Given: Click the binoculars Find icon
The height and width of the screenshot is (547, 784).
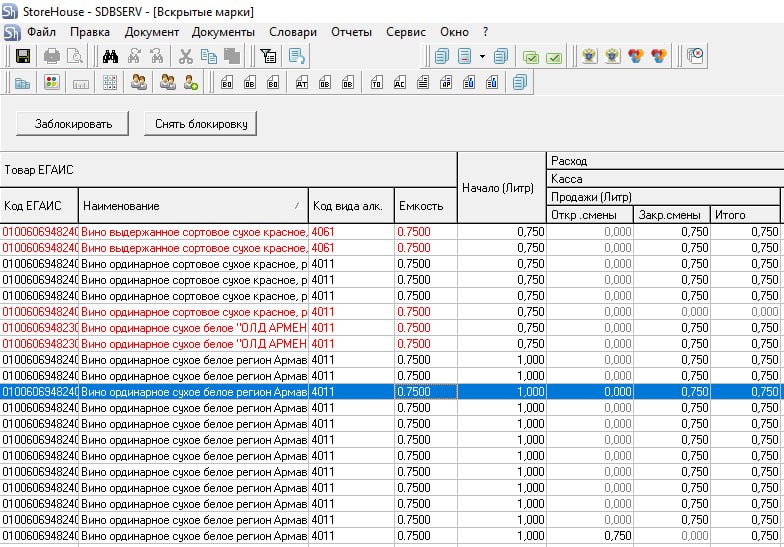Looking at the screenshot, I should point(111,56).
